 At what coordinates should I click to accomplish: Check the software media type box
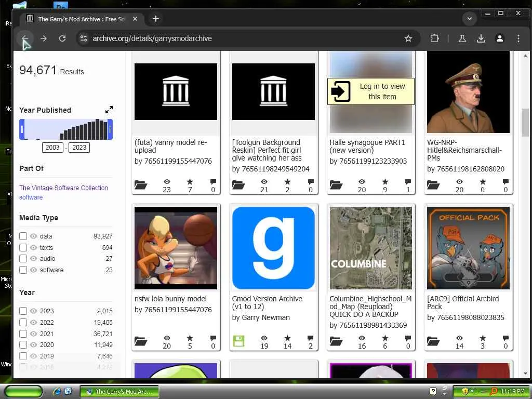tap(23, 270)
